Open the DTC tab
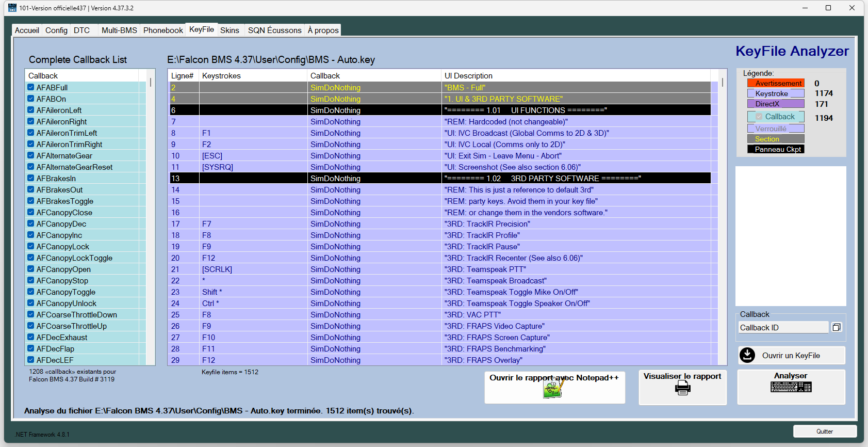868x447 pixels. [81, 30]
